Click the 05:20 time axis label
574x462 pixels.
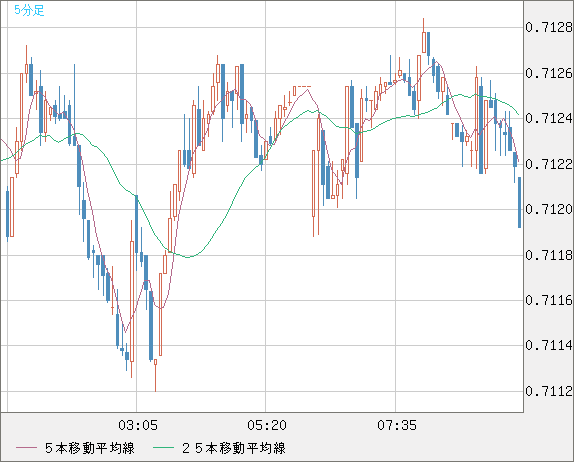point(267,425)
